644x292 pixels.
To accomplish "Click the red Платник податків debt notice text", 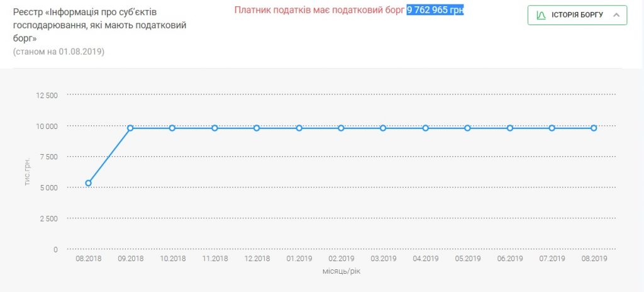I will (x=319, y=10).
